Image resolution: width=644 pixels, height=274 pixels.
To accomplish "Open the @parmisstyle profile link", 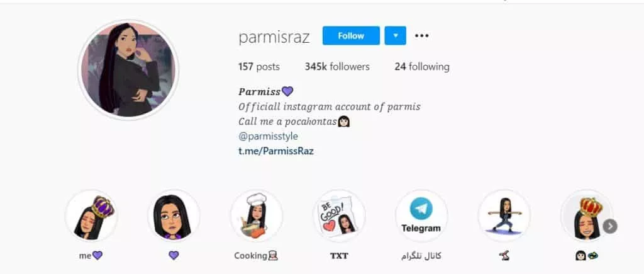I will click(268, 136).
